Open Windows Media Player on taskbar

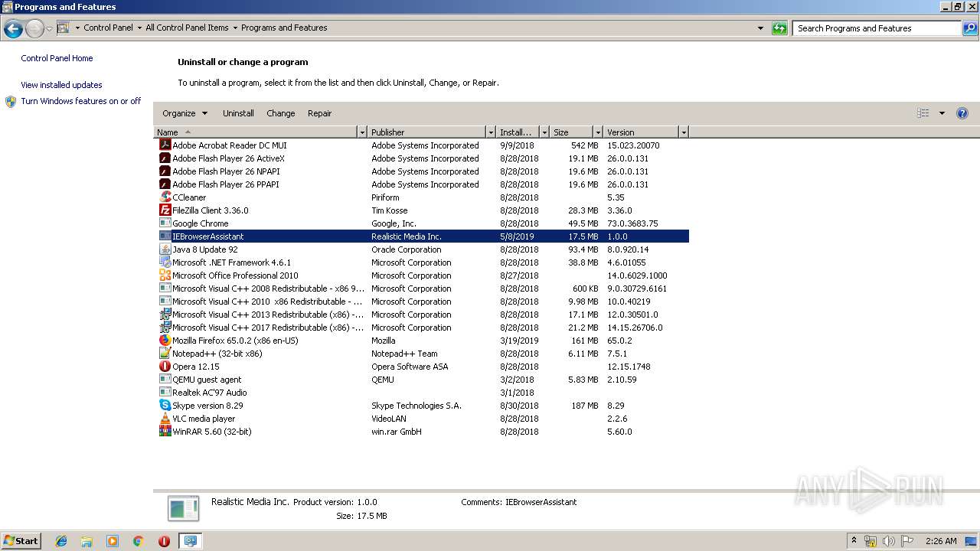coord(113,541)
